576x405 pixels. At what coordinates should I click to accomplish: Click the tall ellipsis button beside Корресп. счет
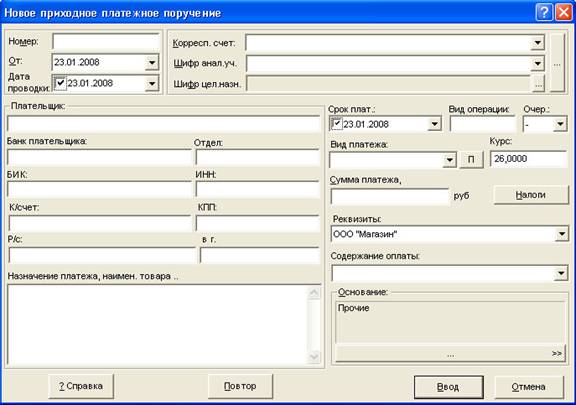pyautogui.click(x=557, y=63)
